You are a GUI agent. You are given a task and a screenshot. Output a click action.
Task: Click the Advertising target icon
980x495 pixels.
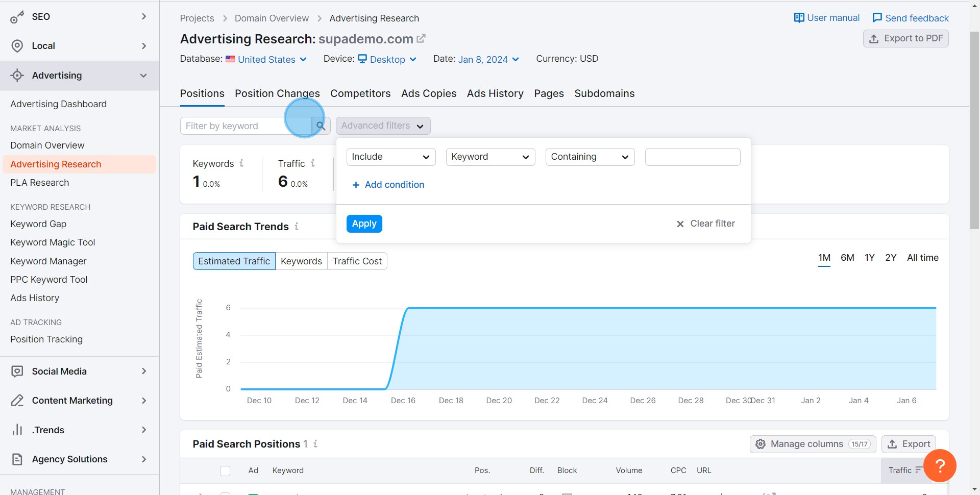(x=17, y=76)
